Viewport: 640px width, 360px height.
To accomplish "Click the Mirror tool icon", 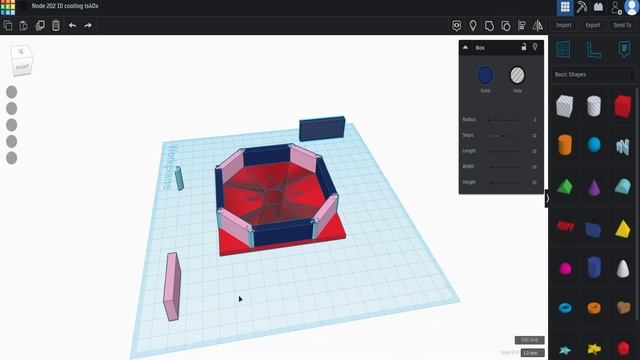I will click(538, 25).
